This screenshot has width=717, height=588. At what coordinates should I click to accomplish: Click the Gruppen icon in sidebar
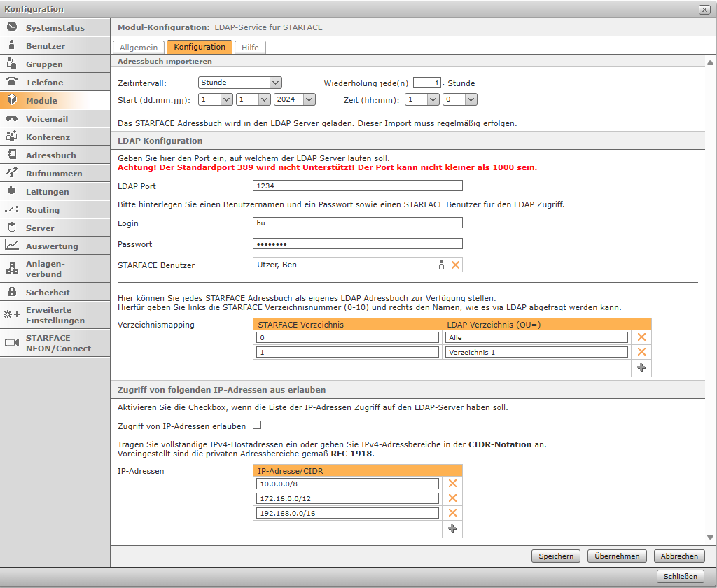pos(12,64)
